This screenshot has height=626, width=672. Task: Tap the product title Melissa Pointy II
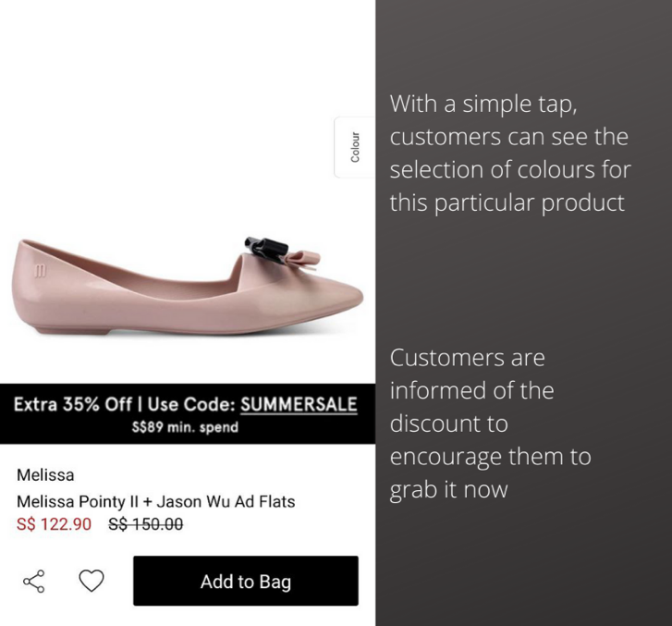click(x=155, y=501)
